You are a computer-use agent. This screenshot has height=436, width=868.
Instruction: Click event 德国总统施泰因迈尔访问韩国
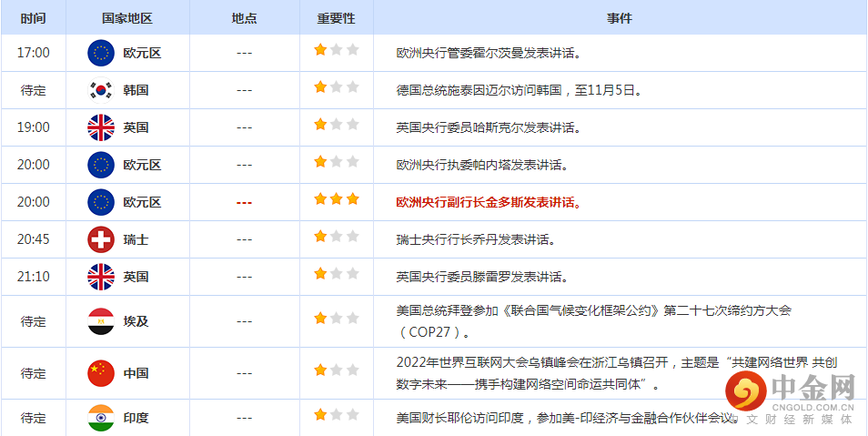coord(520,90)
